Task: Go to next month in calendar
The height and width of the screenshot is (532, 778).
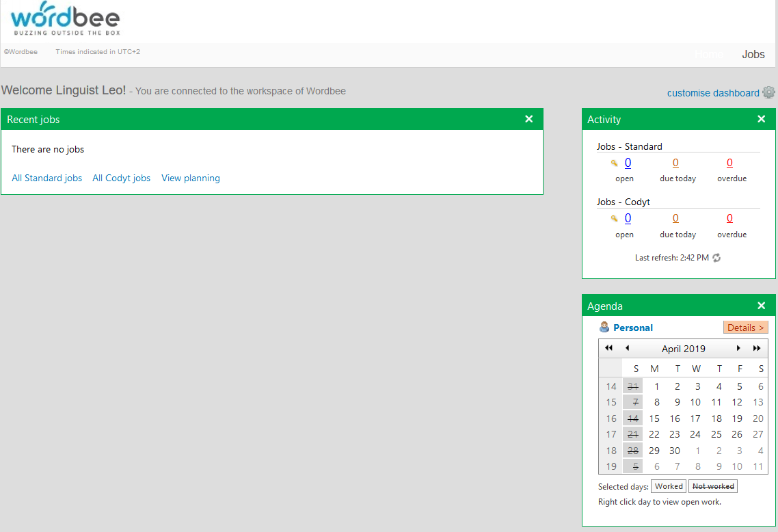Action: point(738,348)
